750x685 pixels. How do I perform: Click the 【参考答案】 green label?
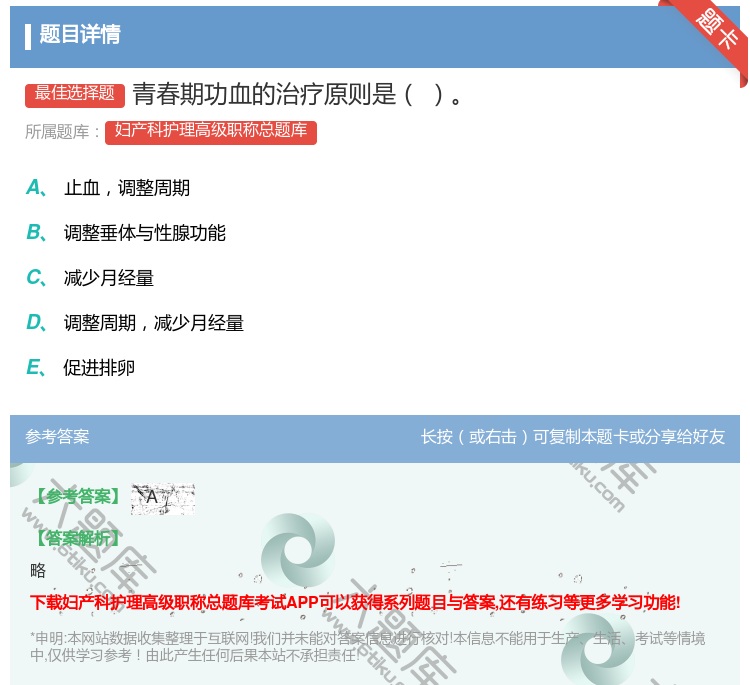point(80,497)
